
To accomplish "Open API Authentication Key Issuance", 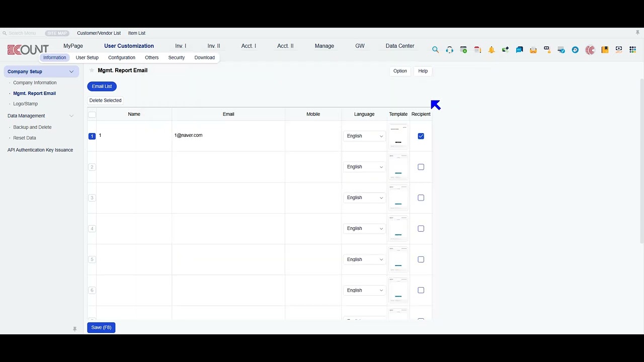I will 40,150.
